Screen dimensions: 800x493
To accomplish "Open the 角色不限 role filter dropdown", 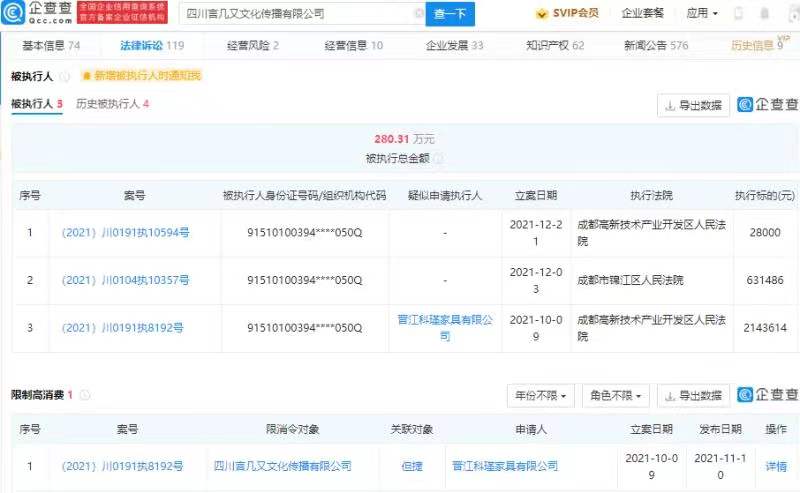I will pos(616,396).
